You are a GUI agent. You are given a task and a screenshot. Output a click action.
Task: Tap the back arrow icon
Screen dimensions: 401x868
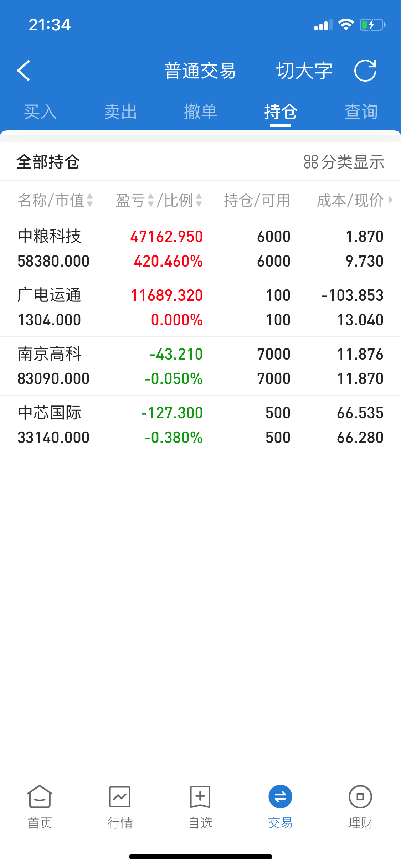(24, 71)
